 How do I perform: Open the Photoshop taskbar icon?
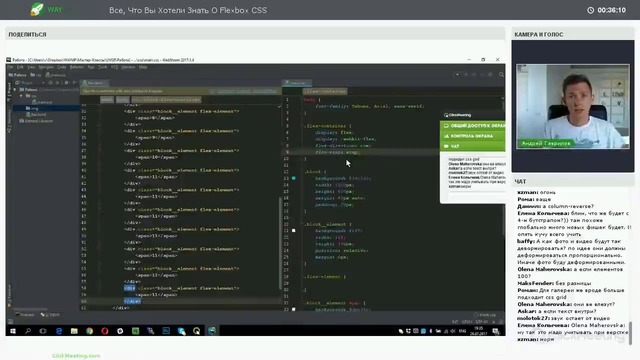click(x=166, y=331)
